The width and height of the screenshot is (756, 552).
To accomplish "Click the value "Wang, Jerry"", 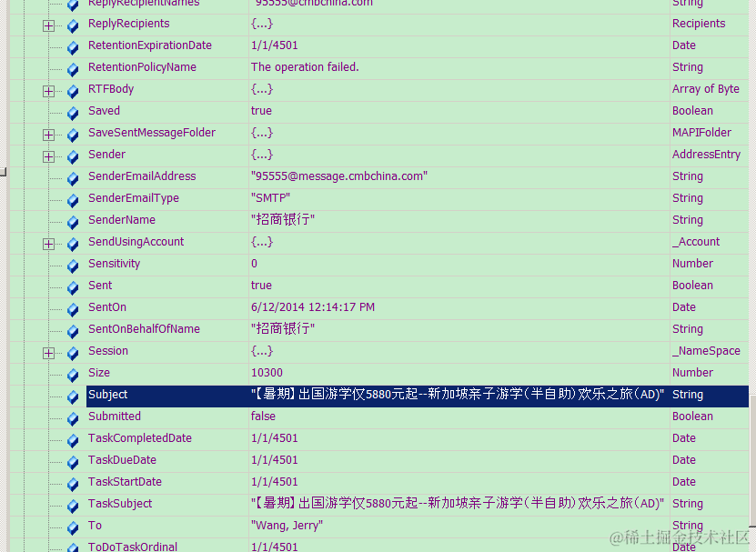I will click(287, 526).
